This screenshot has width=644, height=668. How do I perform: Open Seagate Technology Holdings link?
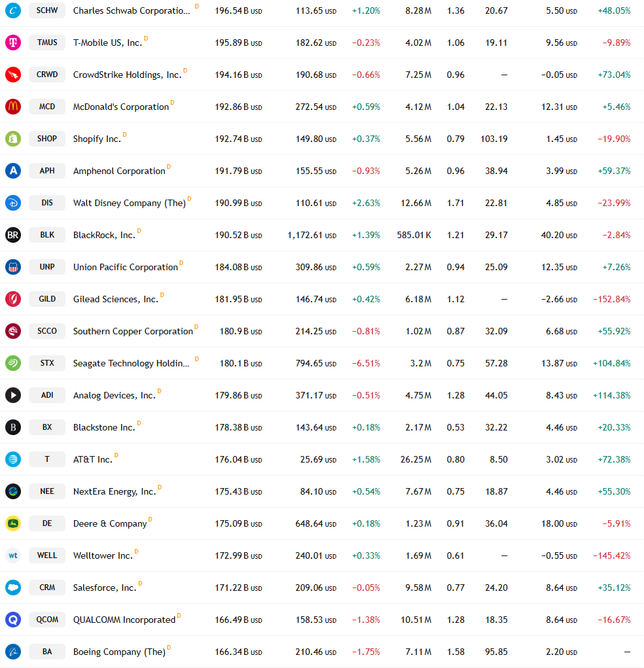pyautogui.click(x=132, y=363)
